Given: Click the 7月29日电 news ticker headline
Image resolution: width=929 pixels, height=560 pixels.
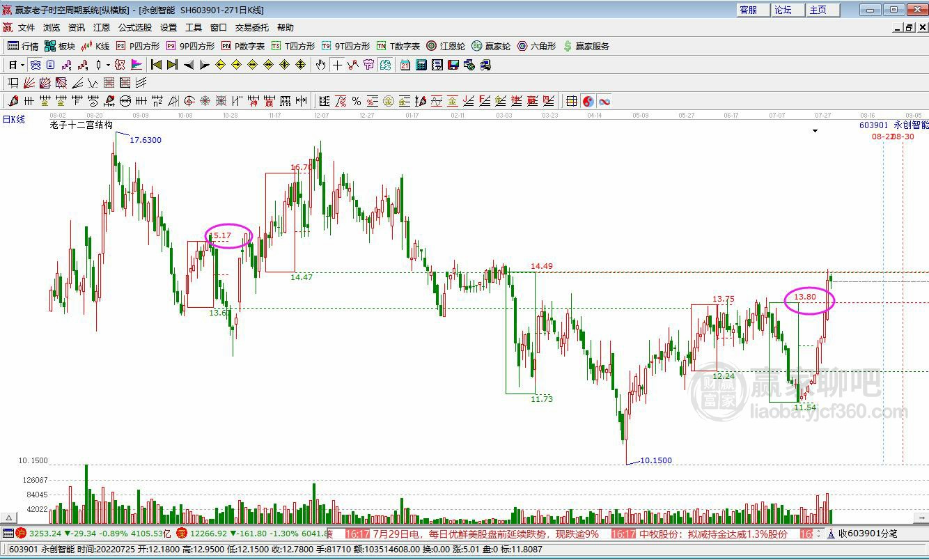Looking at the screenshot, I should [485, 534].
